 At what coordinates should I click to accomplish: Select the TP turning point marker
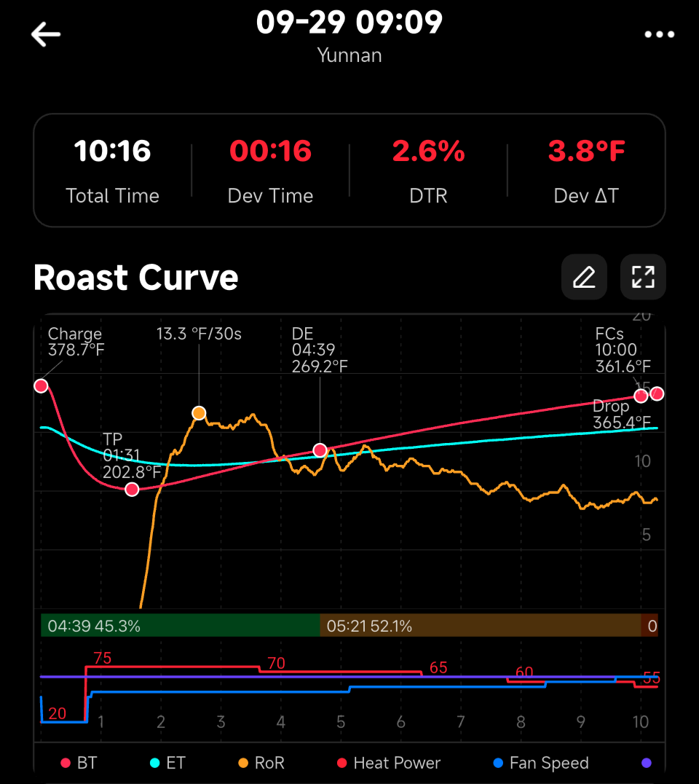point(132,490)
